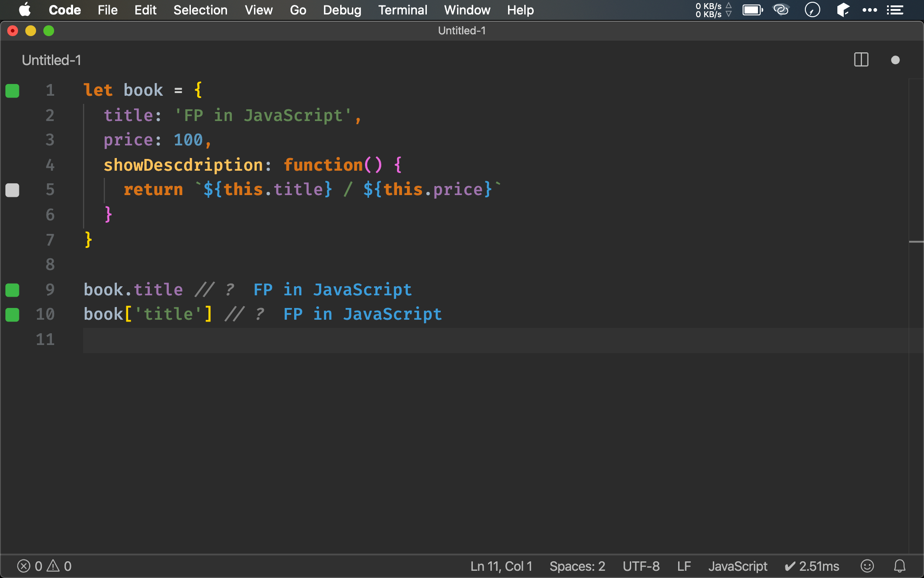924x578 pixels.
Task: Open the notifications bell
Action: tap(899, 566)
